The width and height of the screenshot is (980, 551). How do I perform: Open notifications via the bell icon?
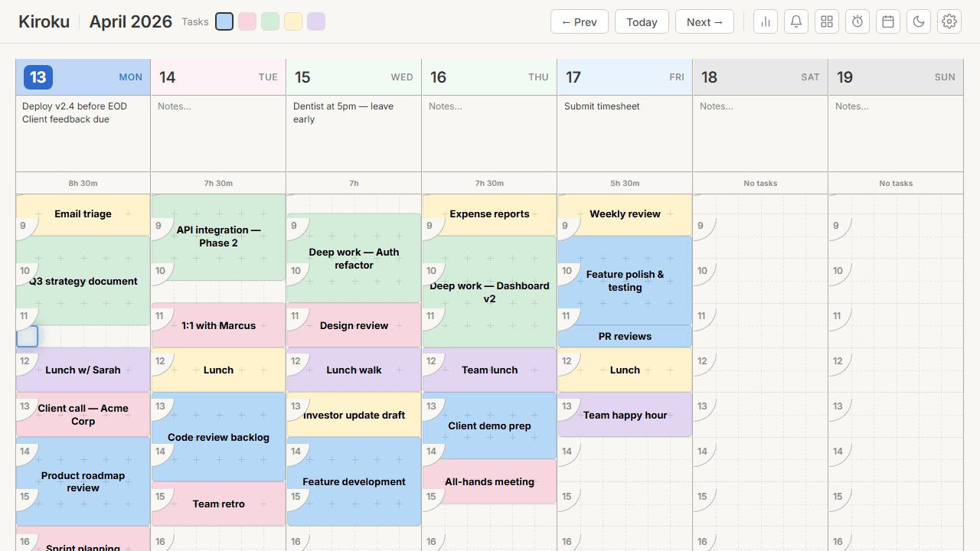tap(795, 21)
